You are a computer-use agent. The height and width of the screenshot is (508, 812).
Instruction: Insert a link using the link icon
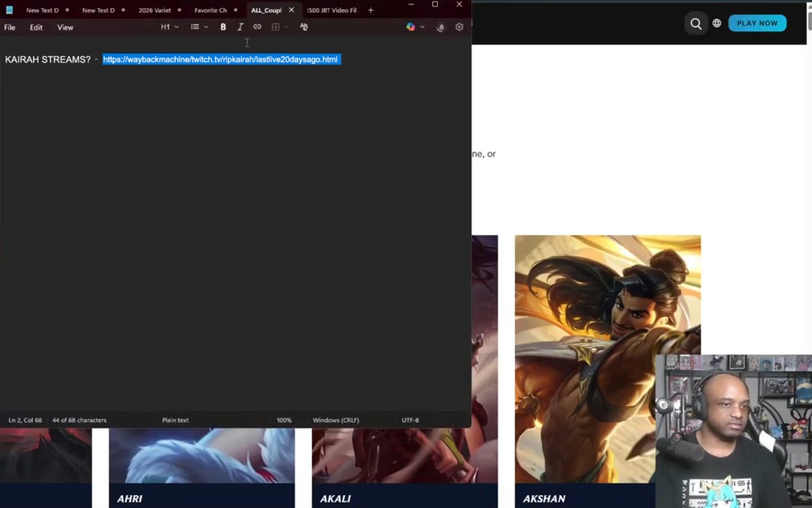tap(257, 27)
